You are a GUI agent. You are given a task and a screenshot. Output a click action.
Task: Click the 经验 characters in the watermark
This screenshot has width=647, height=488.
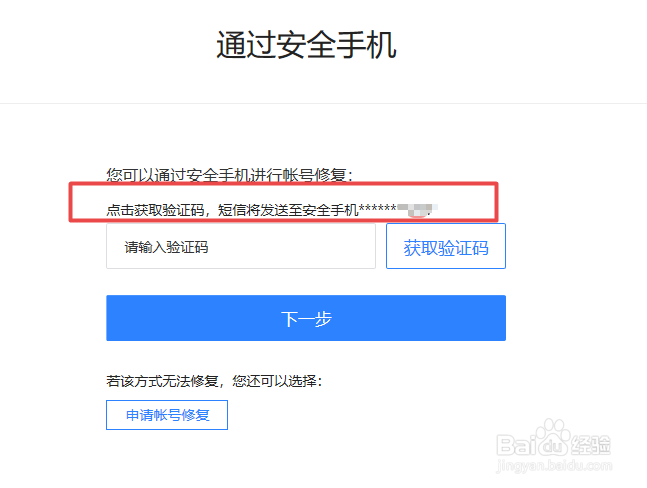[x=590, y=445]
